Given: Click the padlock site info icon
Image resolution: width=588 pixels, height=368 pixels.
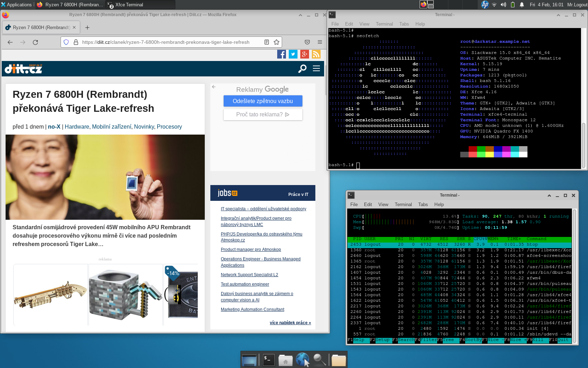Looking at the screenshot, I should tap(76, 42).
